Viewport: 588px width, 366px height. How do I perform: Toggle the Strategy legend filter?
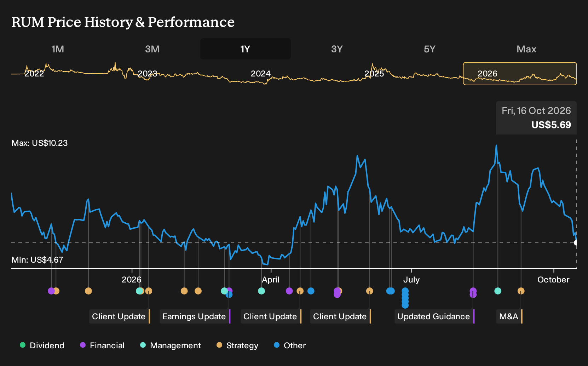click(237, 345)
